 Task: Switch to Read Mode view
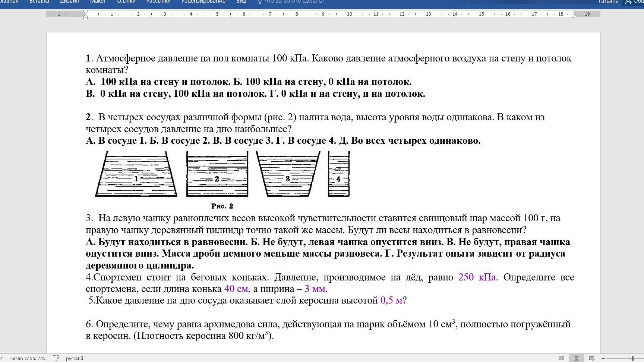[x=561, y=358]
